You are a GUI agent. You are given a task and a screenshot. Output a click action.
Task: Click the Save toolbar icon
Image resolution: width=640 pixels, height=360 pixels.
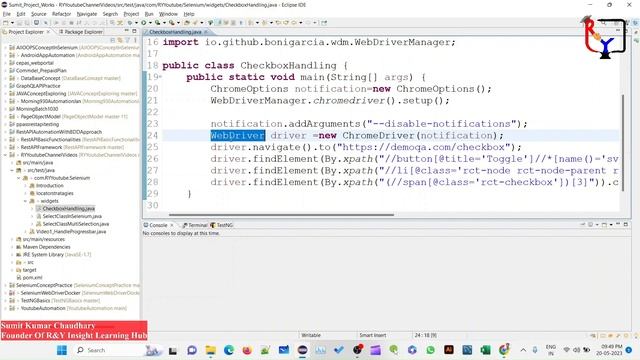20,23
